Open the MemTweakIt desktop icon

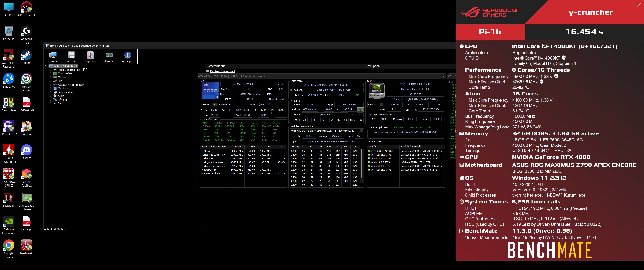(27, 247)
